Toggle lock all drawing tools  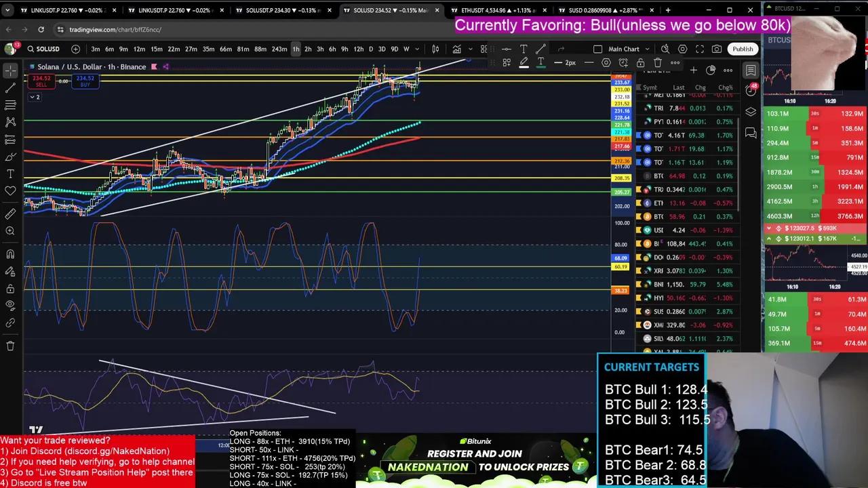click(x=10, y=289)
